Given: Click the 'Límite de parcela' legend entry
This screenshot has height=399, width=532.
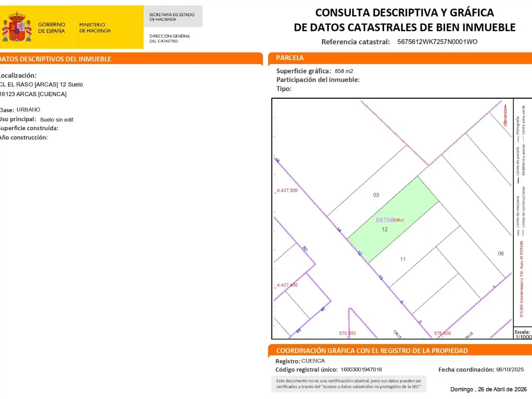Looking at the screenshot, I should coord(518,165).
